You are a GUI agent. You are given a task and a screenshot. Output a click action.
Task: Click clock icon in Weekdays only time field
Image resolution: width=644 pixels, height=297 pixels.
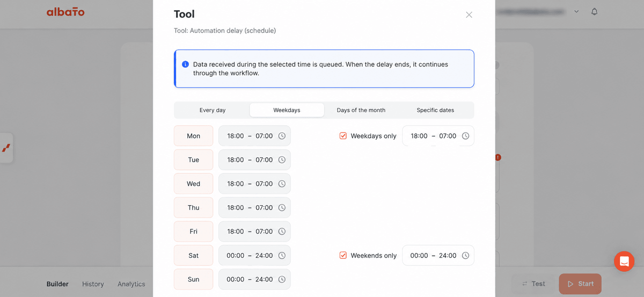[465, 136]
